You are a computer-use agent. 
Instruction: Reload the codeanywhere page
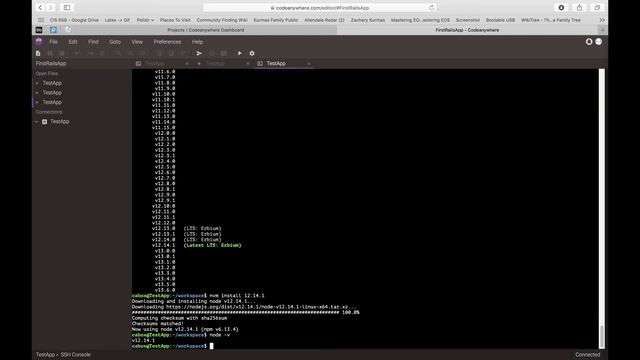[x=431, y=7]
